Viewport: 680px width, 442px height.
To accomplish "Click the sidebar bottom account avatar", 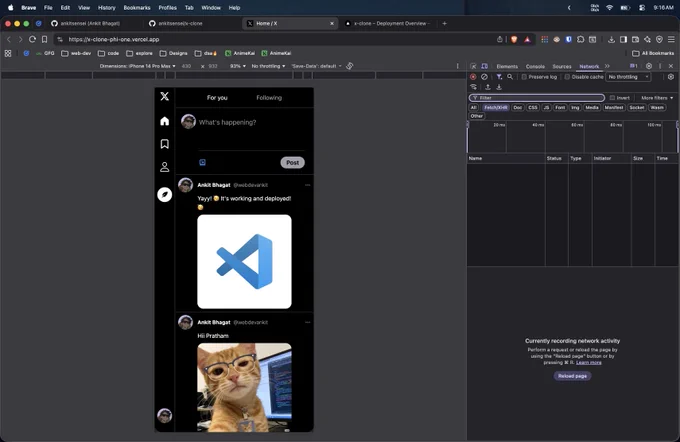I will coord(164,416).
